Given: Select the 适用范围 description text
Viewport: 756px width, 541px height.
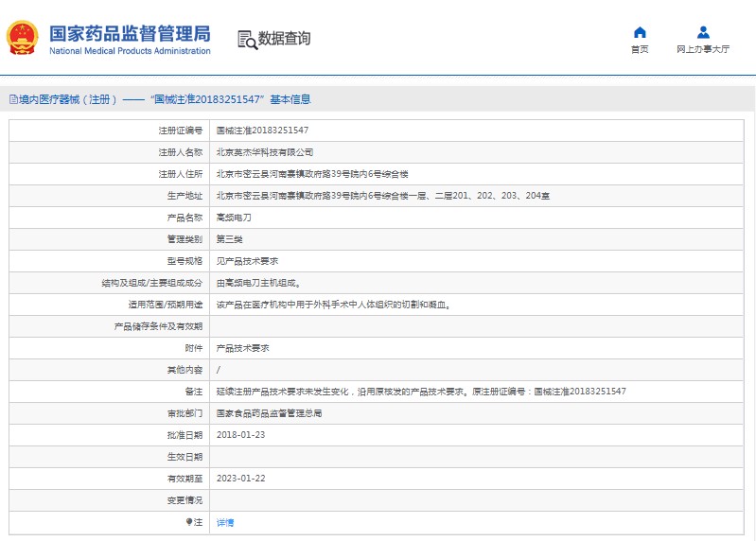Looking at the screenshot, I should coord(334,305).
